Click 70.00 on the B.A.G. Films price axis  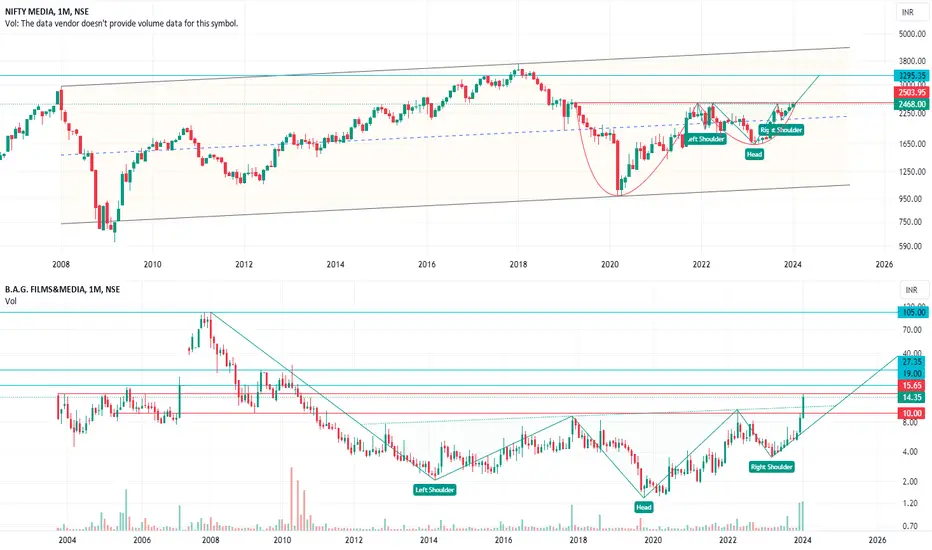(912, 329)
